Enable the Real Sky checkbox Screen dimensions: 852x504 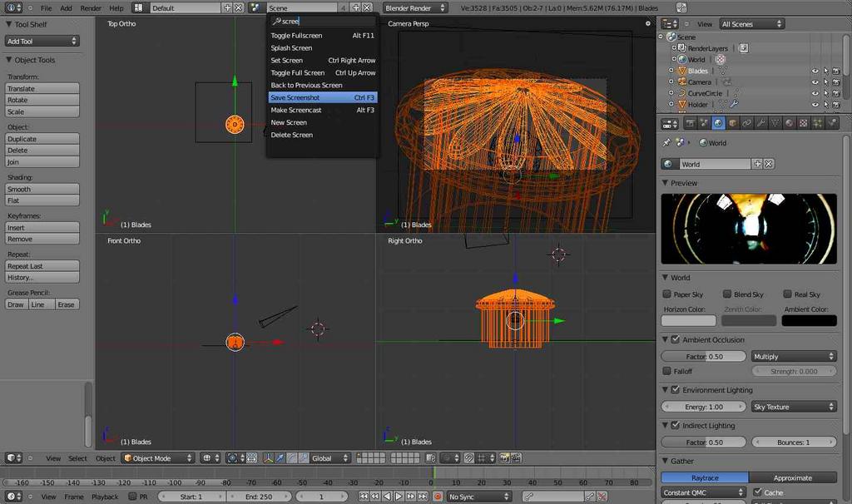click(x=787, y=294)
